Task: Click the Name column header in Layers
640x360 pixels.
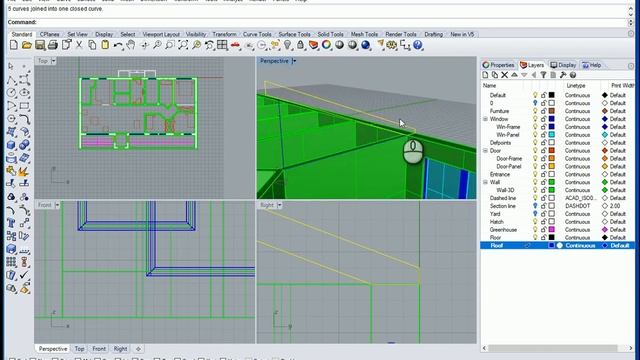Action: [x=490, y=86]
